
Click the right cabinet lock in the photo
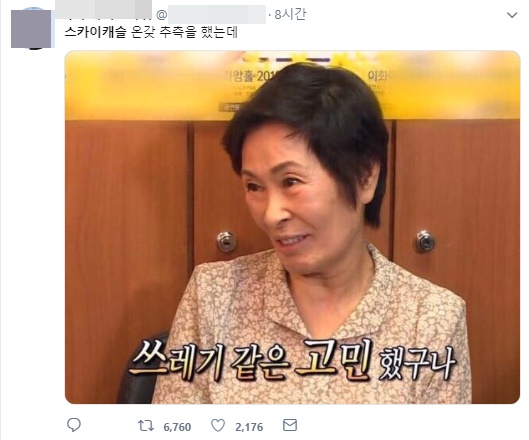pos(425,240)
